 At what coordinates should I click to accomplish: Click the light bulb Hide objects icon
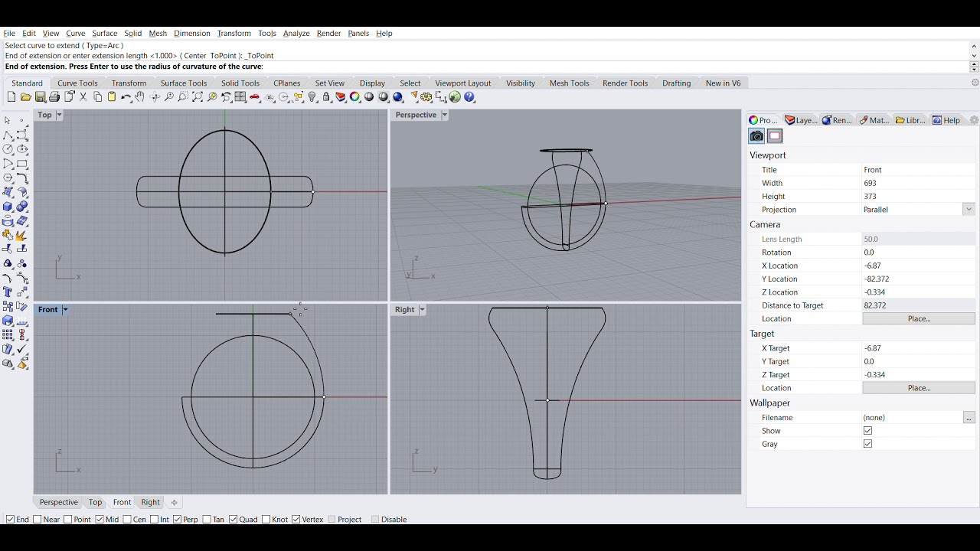pos(312,97)
